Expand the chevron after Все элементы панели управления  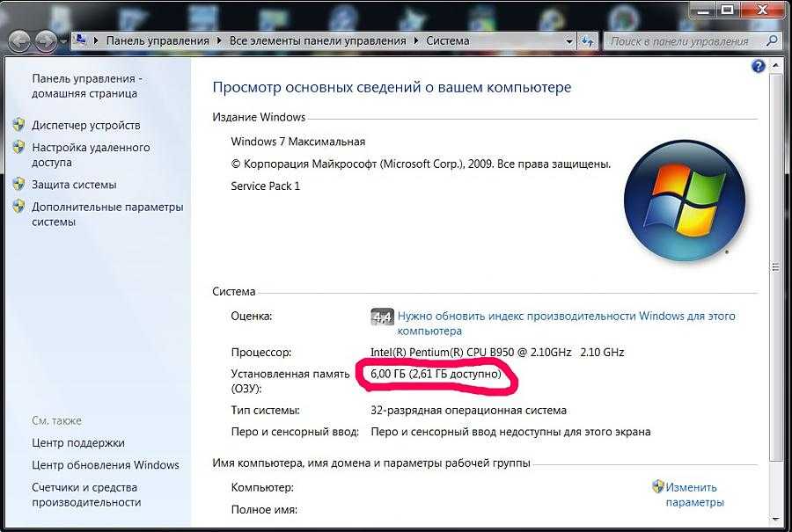point(415,40)
